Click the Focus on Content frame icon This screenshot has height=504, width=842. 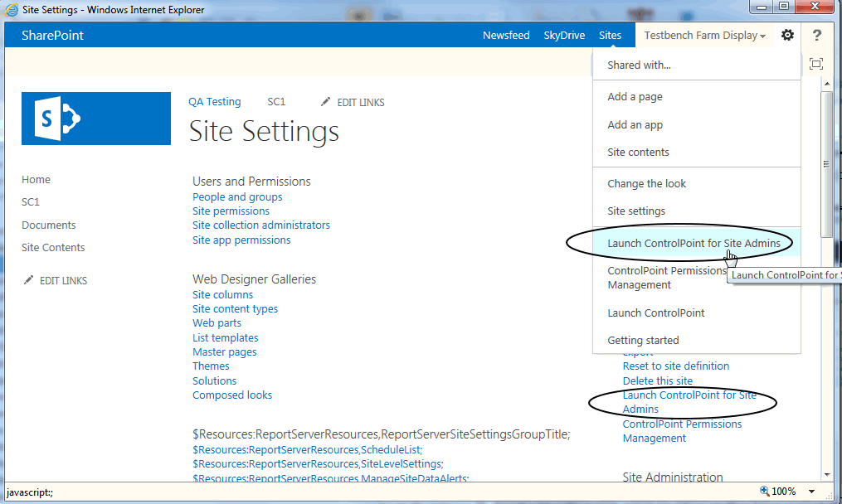click(816, 63)
